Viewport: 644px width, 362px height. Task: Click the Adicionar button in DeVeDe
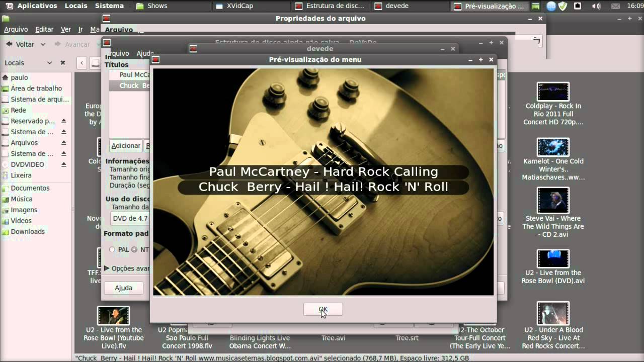click(x=126, y=146)
